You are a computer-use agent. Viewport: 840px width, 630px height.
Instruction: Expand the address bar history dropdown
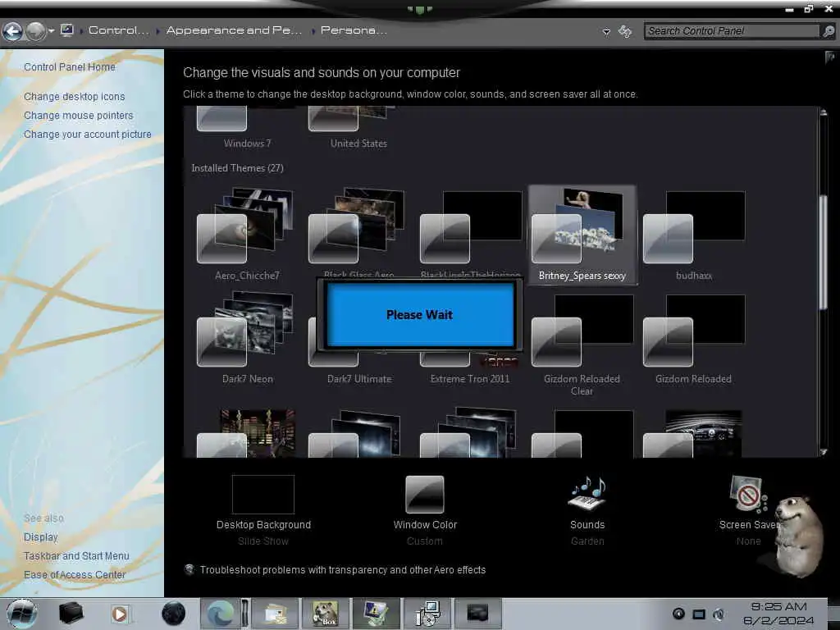point(606,32)
